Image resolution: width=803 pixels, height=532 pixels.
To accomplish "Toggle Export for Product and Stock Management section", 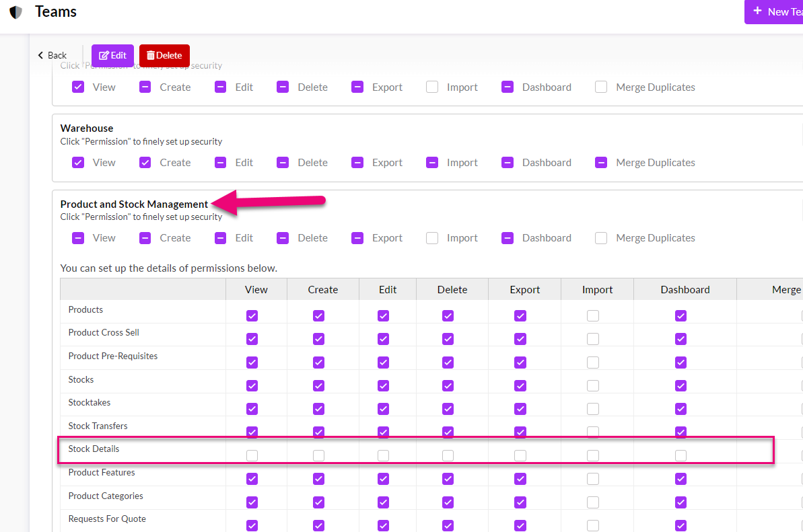I will [x=357, y=238].
